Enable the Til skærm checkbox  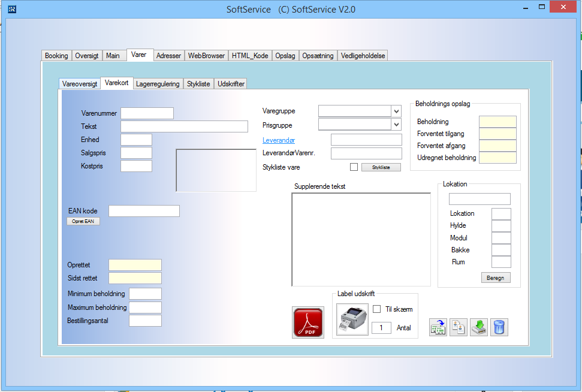point(377,309)
